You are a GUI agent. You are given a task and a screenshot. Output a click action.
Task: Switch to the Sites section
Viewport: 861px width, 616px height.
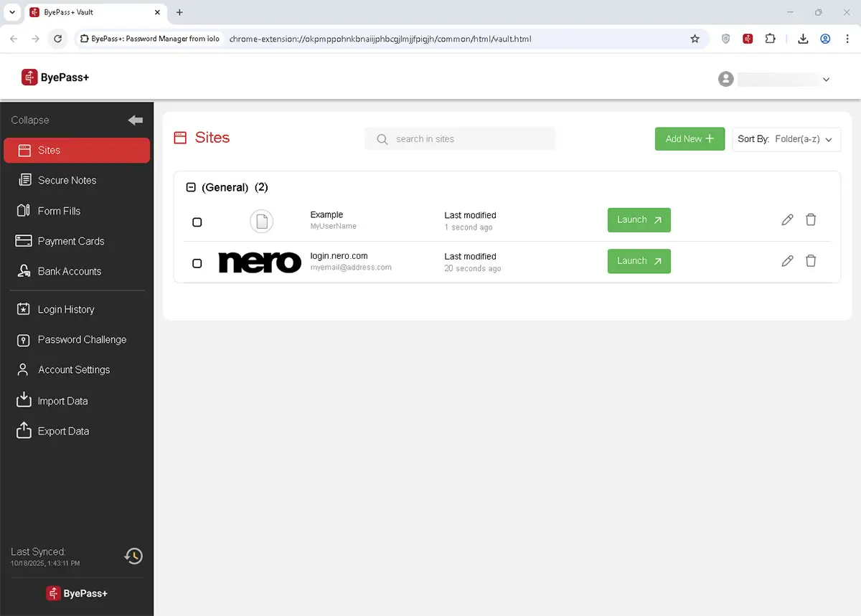pyautogui.click(x=49, y=150)
